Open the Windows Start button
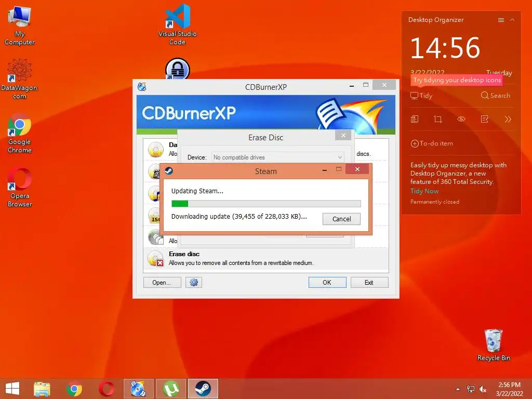 [x=12, y=389]
